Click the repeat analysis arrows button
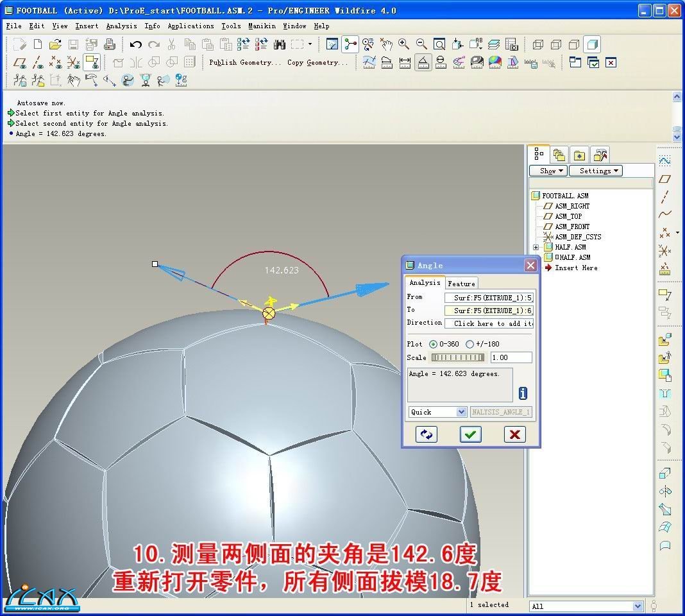Viewport: 685px width, 616px height. coord(426,434)
